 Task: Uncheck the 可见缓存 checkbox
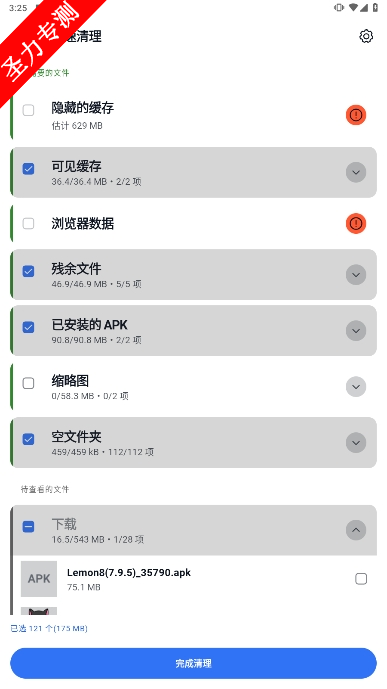coord(29,169)
